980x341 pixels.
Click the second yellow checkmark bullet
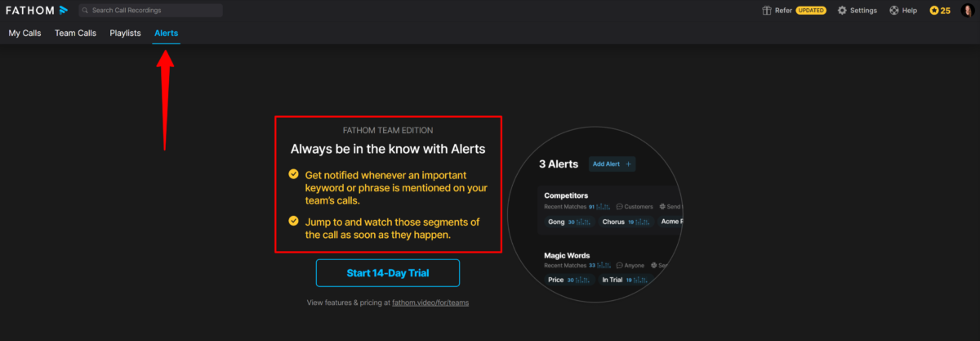pyautogui.click(x=293, y=221)
